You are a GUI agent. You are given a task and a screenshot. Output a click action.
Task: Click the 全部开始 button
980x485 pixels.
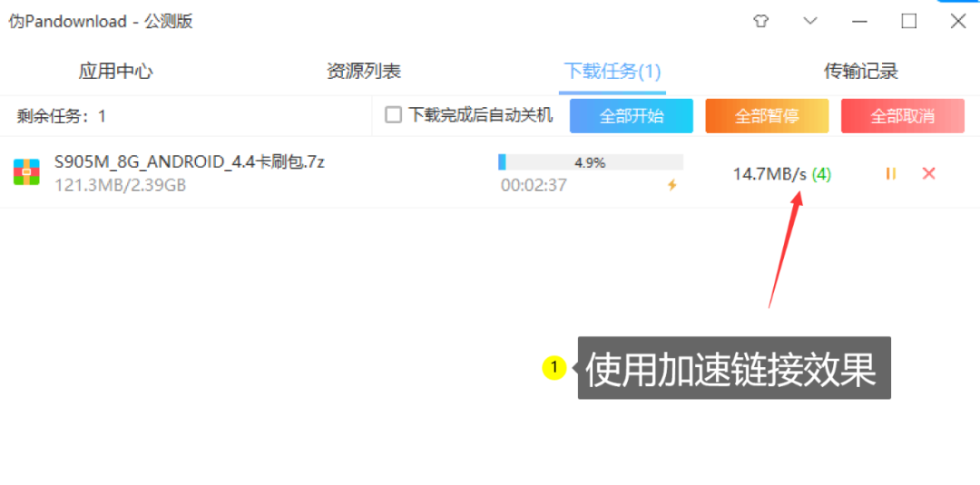click(x=632, y=116)
